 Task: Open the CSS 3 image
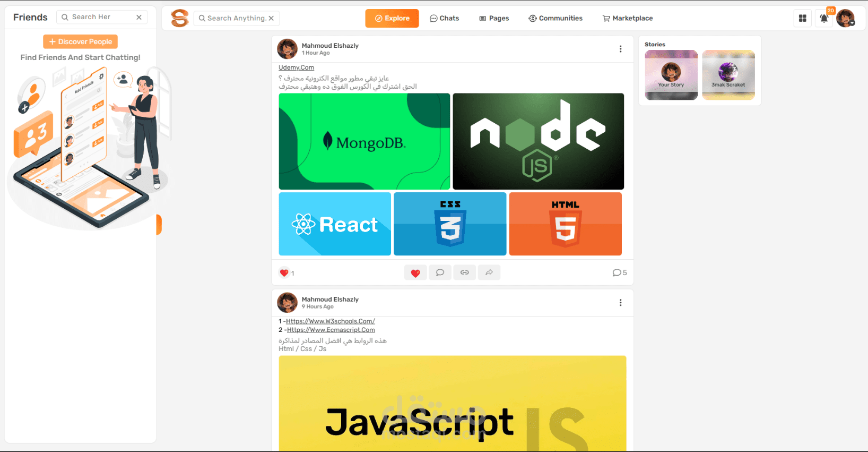pos(450,224)
